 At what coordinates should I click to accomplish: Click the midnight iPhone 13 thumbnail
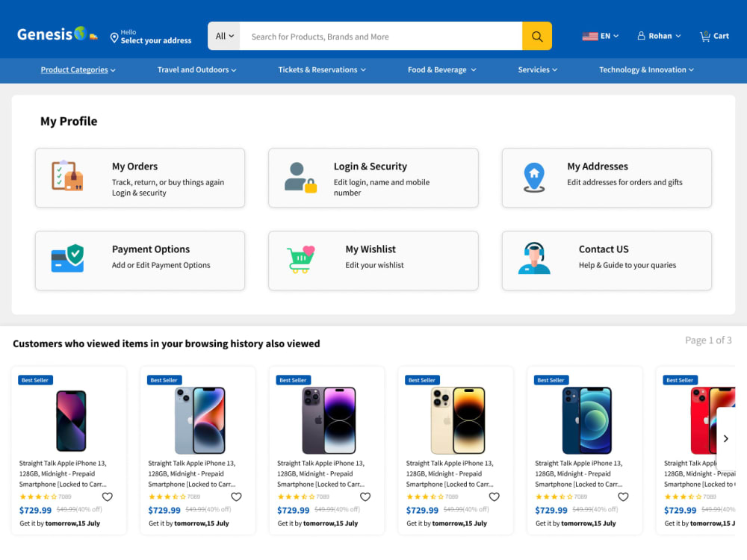point(71,420)
